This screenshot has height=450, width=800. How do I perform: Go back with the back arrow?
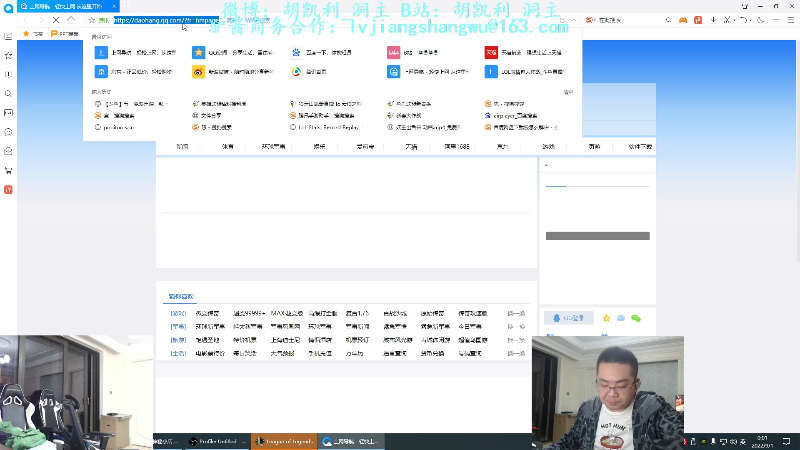pyautogui.click(x=26, y=20)
